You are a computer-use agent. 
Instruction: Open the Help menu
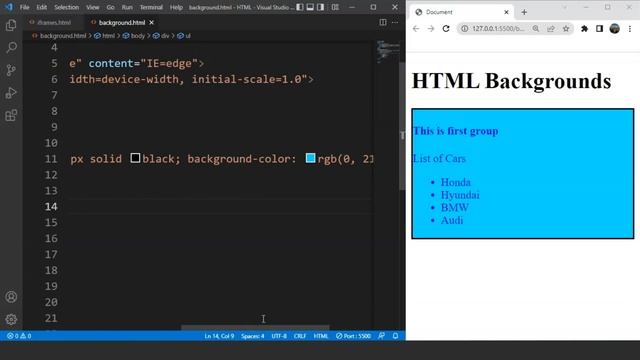click(176, 7)
